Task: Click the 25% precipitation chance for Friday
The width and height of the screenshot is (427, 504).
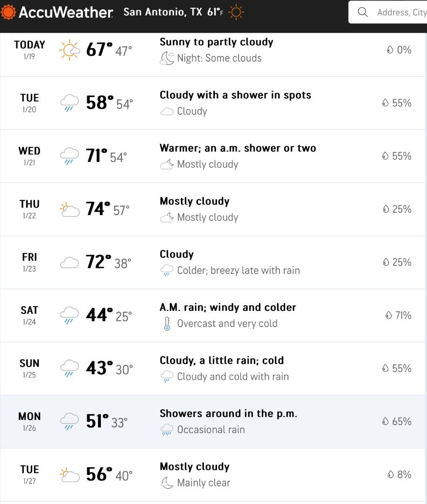Action: tap(401, 262)
